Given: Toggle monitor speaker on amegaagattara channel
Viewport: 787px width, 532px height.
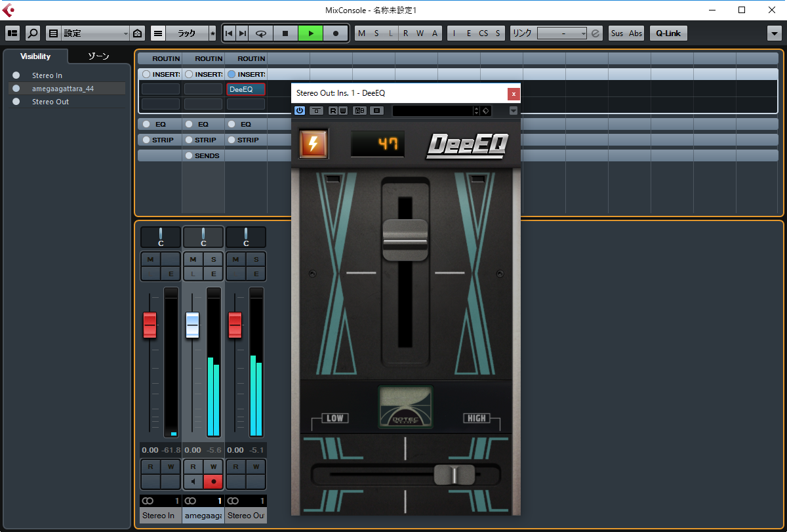Looking at the screenshot, I should [x=193, y=481].
